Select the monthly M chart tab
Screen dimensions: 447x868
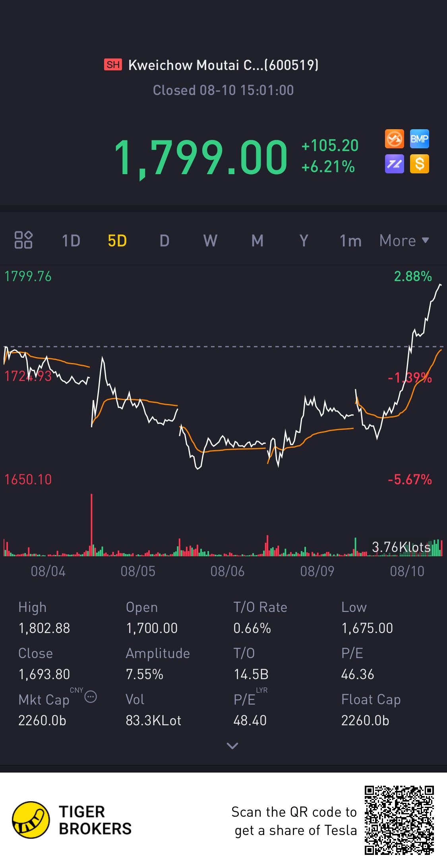(x=257, y=241)
